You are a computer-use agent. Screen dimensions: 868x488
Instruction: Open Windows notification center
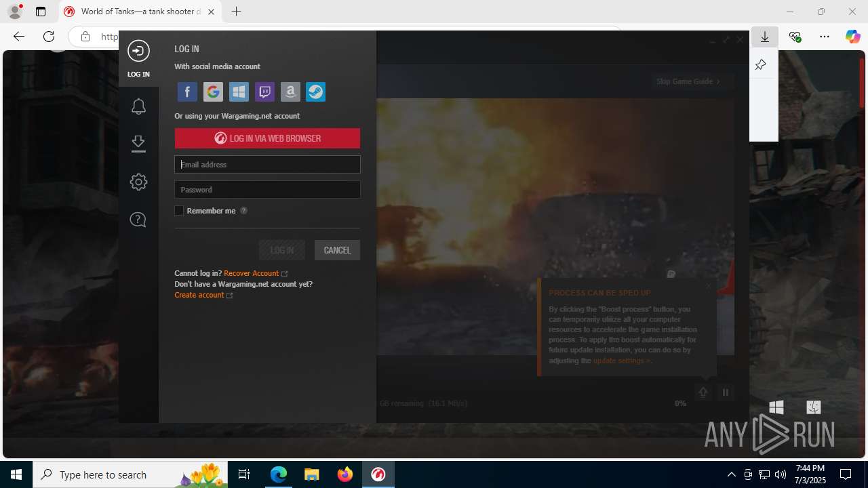pos(846,474)
